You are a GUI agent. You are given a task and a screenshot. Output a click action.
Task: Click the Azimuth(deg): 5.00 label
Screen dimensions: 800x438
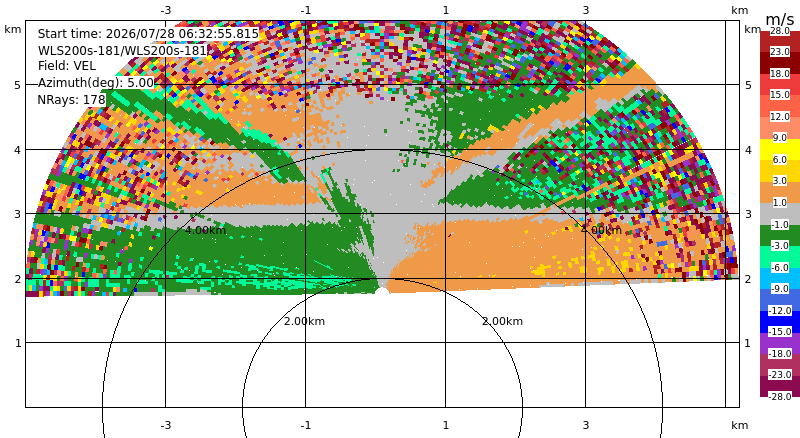pyautogui.click(x=95, y=83)
